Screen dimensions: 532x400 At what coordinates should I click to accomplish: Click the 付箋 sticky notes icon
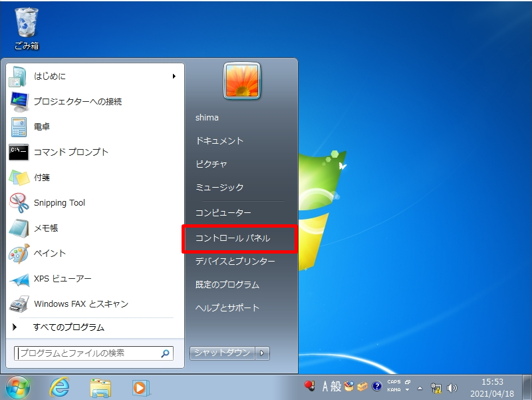coord(19,177)
